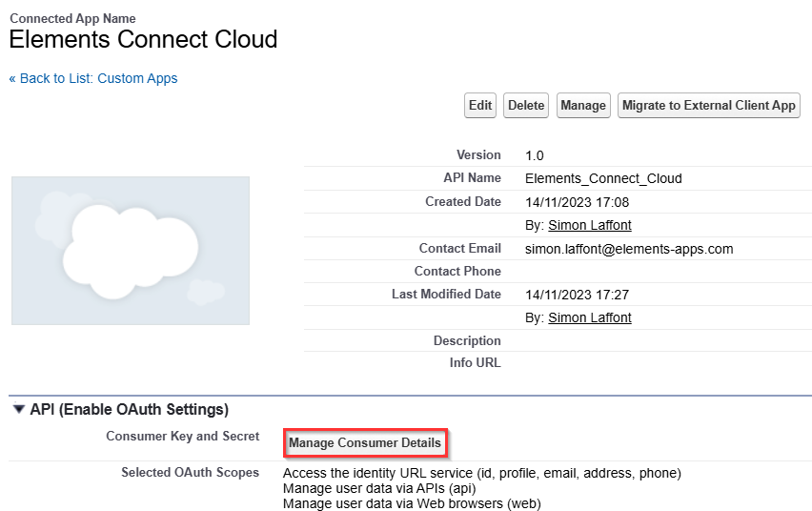Open Simon Laffont link under Created Date
812x511 pixels.
pyautogui.click(x=589, y=225)
